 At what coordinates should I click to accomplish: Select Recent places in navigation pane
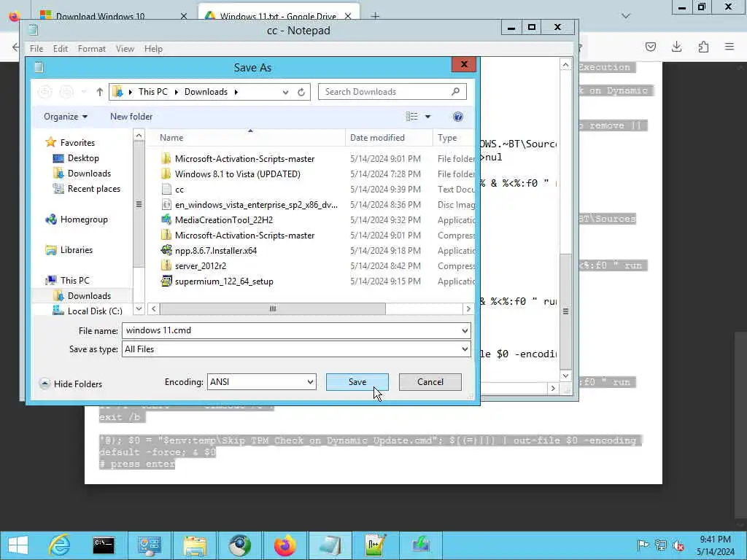[x=94, y=189]
